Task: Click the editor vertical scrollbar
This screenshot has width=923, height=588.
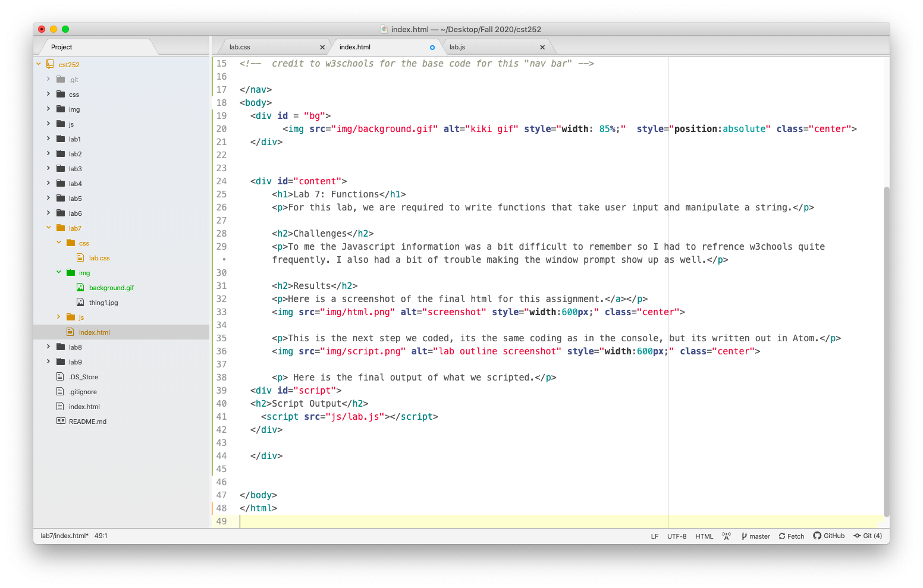Action: coord(886,352)
